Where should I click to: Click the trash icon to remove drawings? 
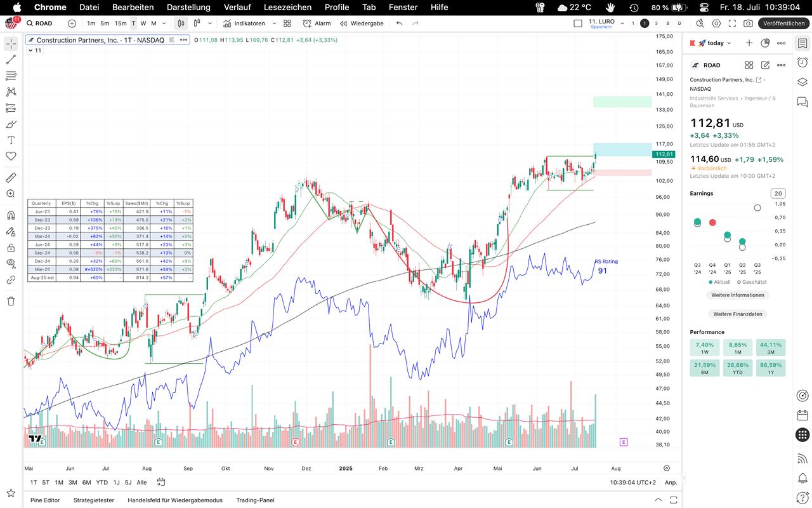pos(11,301)
